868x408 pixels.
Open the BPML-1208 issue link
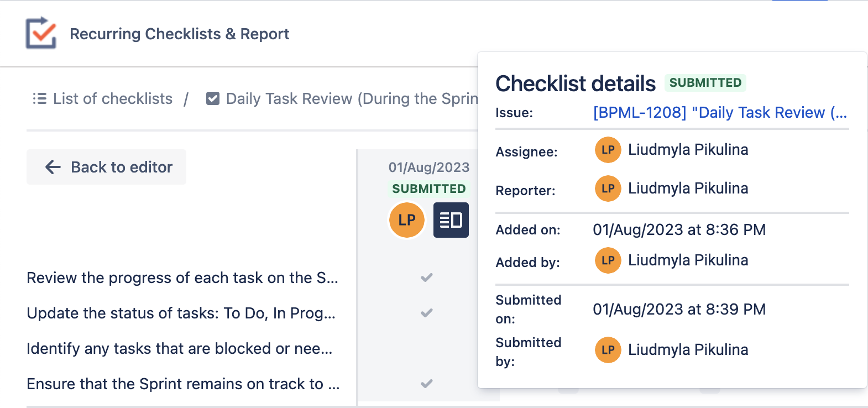pyautogui.click(x=719, y=113)
